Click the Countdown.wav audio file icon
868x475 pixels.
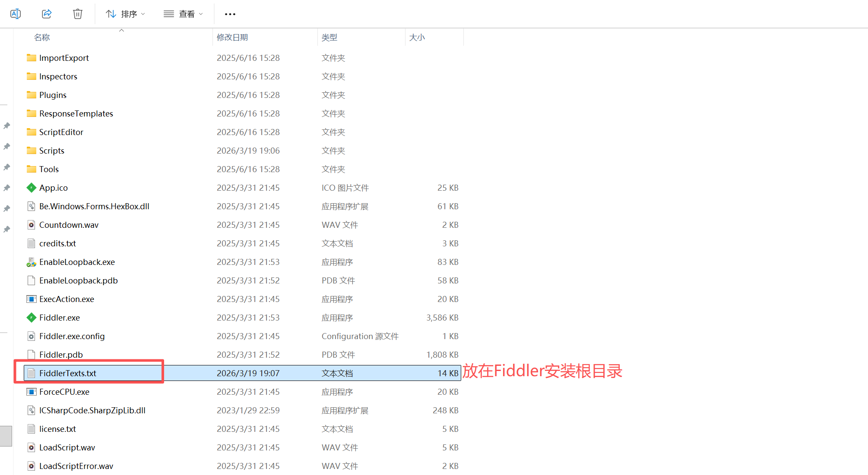32,225
